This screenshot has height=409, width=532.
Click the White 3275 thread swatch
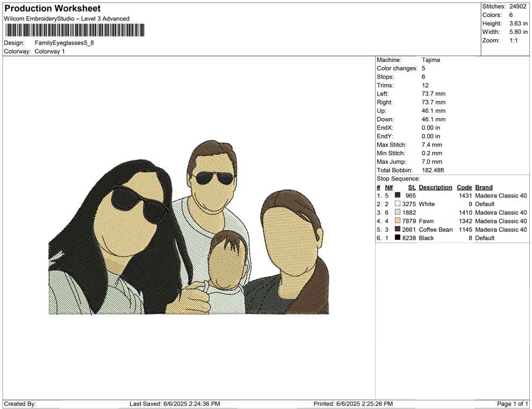point(397,203)
